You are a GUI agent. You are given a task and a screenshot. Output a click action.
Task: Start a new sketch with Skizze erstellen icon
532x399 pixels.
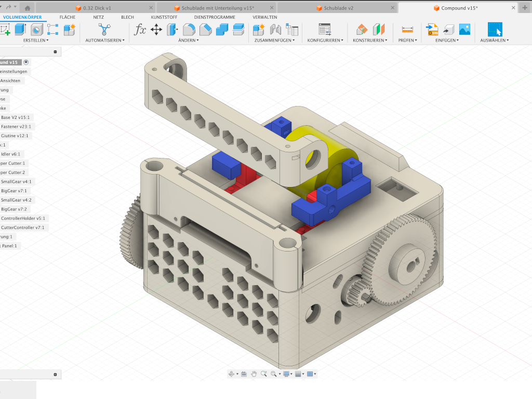point(5,30)
